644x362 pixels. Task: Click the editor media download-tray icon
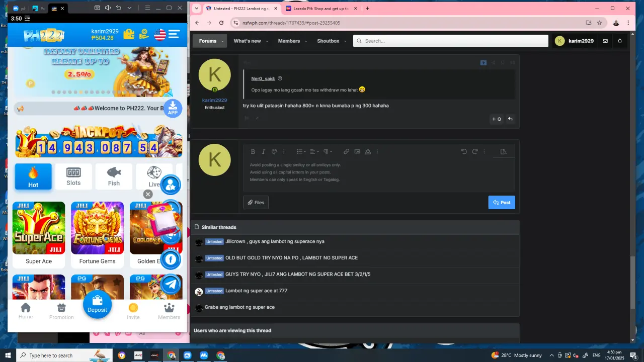point(368,151)
